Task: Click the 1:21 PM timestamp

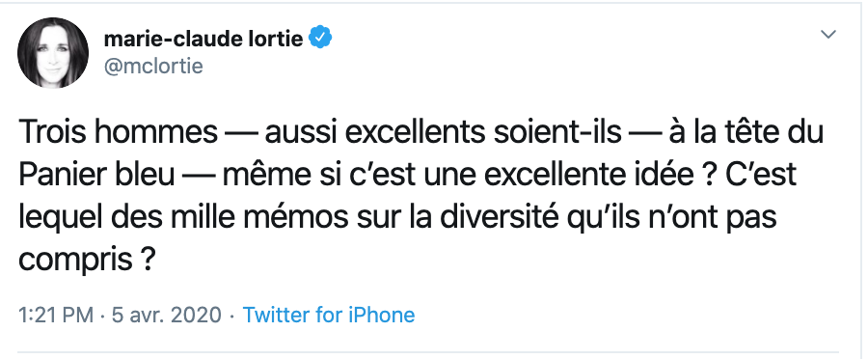Action: pos(55,315)
